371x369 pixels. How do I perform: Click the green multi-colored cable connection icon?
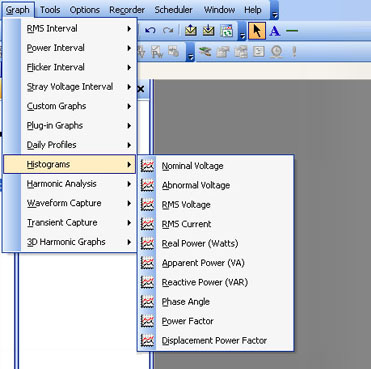point(205,51)
